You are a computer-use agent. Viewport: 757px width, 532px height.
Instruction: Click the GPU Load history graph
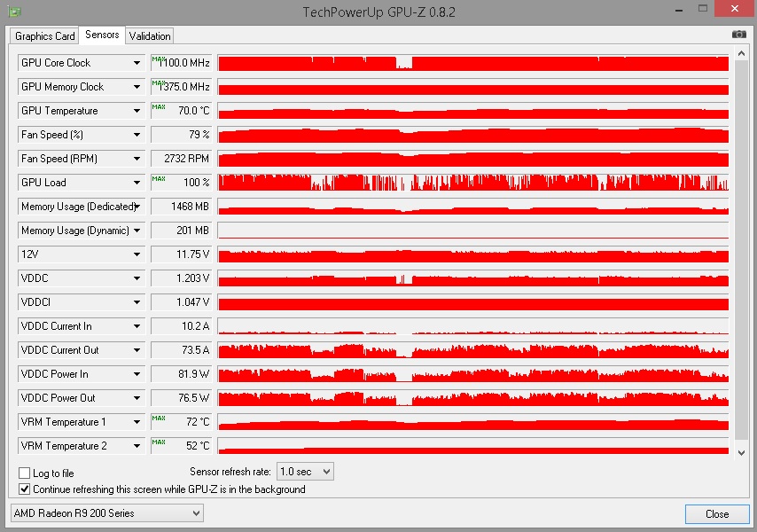click(473, 183)
